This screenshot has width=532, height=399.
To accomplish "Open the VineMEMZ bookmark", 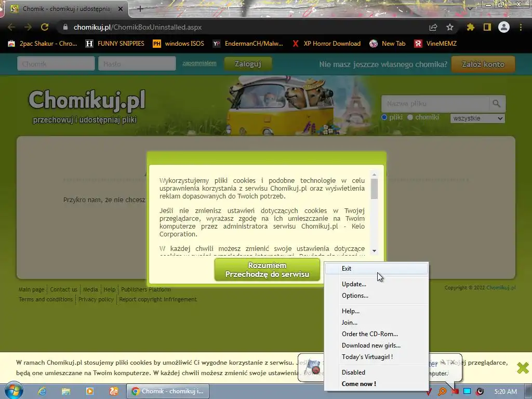I will point(435,44).
